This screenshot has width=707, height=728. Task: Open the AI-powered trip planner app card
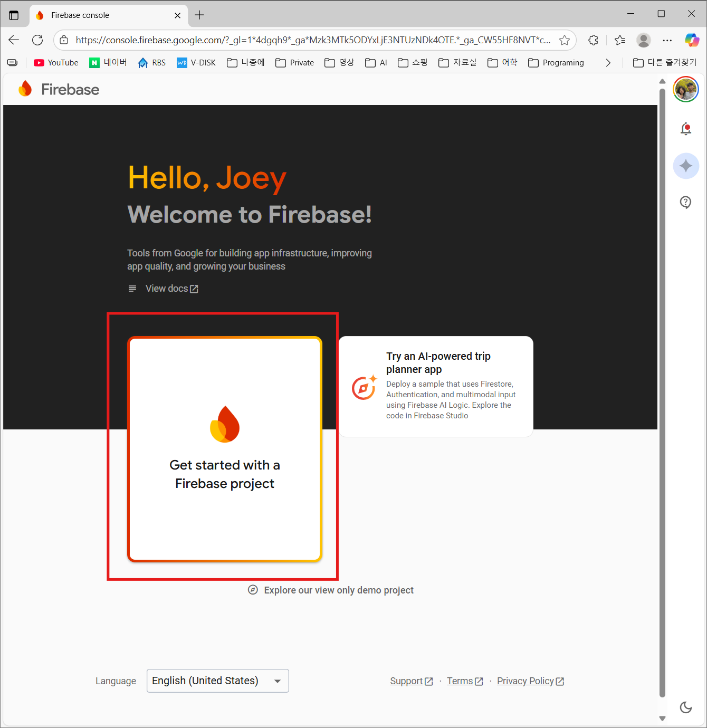click(x=436, y=386)
